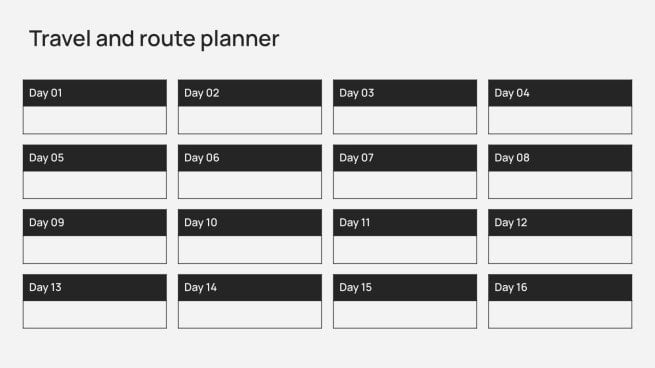The width and height of the screenshot is (655, 368).
Task: Click the blank box below Day 14
Action: click(x=250, y=314)
